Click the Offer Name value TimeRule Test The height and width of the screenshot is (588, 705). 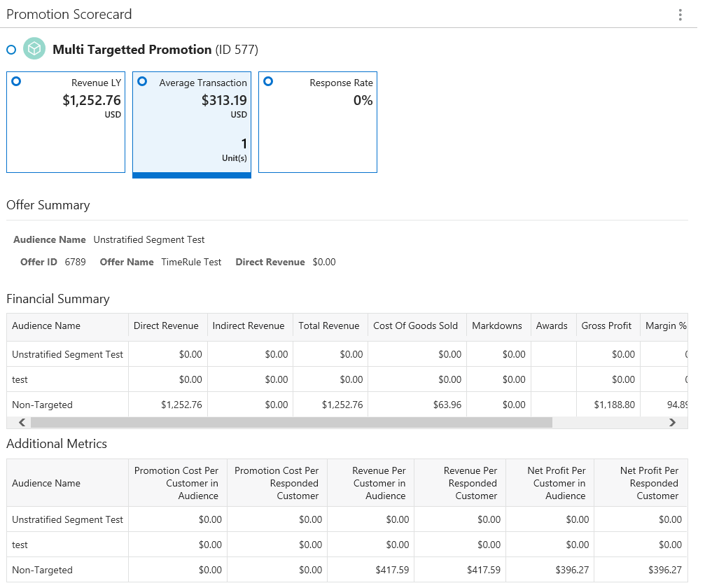191,262
